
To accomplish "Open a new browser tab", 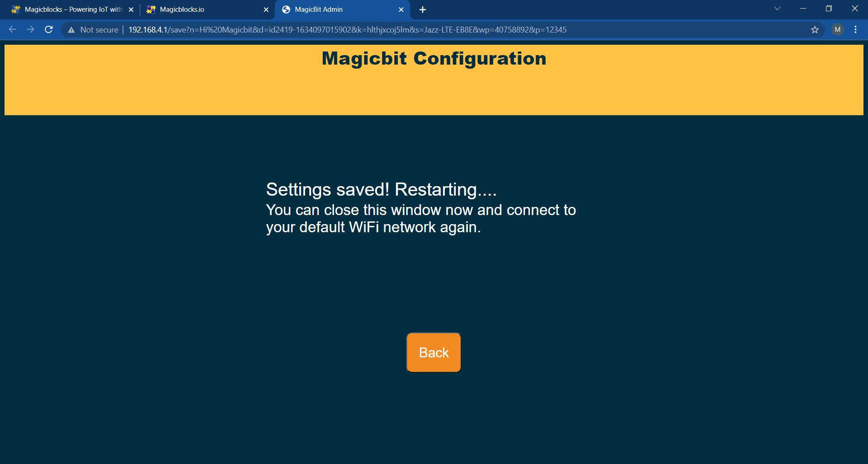I will coord(423,9).
